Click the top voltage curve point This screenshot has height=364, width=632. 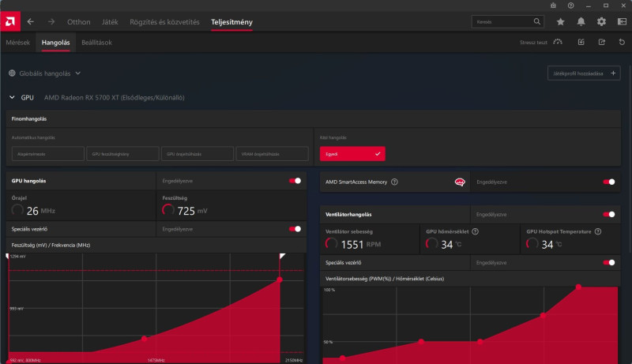[x=280, y=280]
